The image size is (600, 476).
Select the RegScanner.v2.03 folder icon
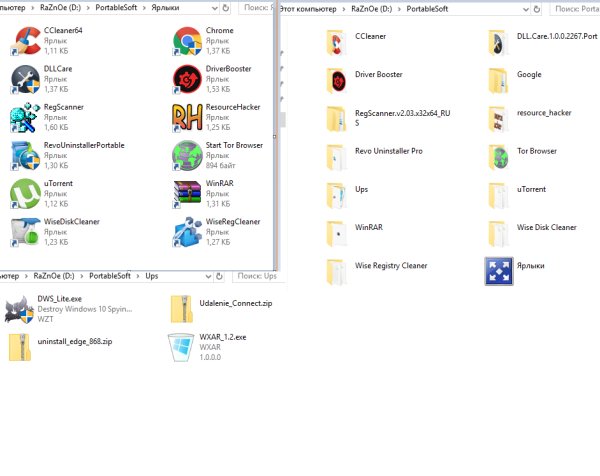point(336,119)
